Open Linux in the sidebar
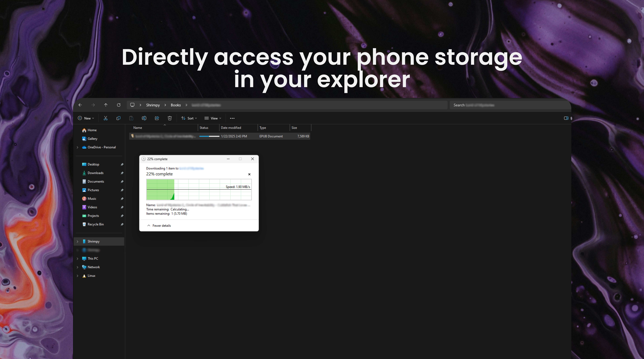This screenshot has width=644, height=359. 91,276
